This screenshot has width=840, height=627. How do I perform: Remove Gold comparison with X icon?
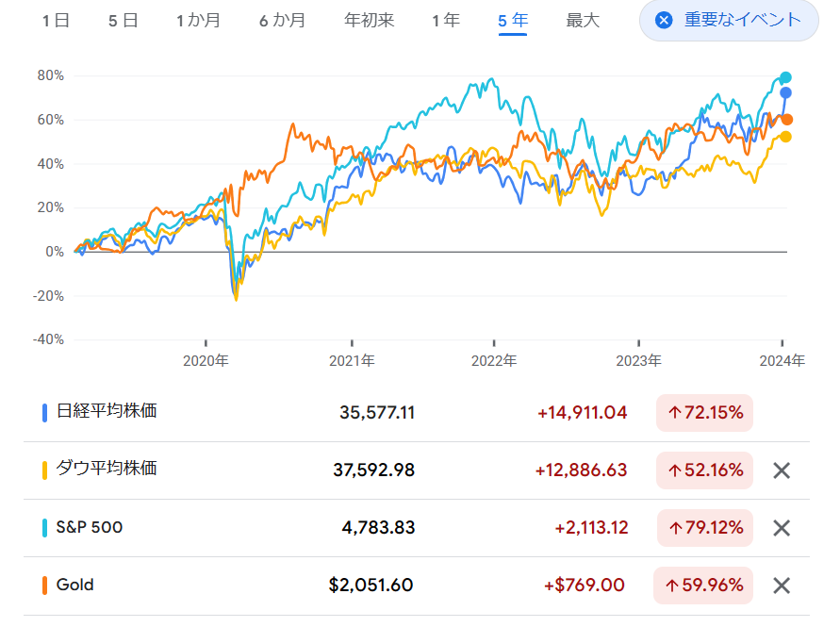tap(782, 586)
